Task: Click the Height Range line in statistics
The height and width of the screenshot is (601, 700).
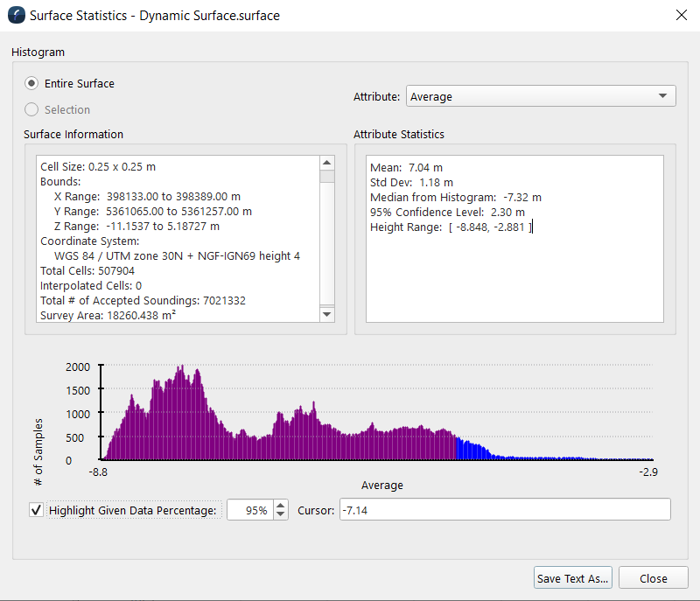Action: coord(451,227)
